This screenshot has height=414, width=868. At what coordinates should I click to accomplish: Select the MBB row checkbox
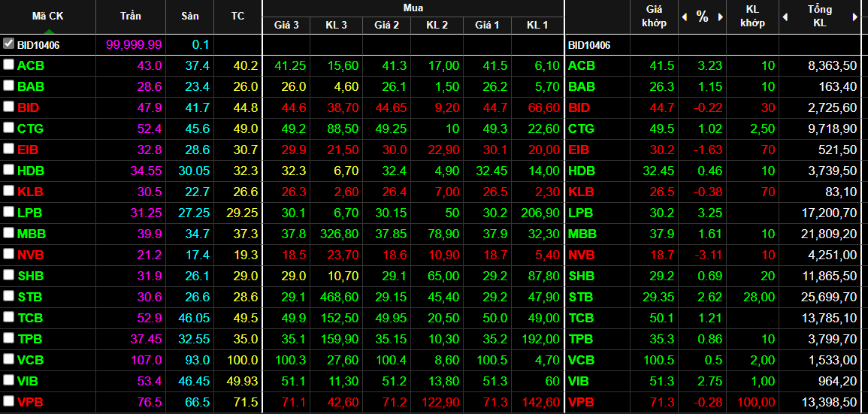pyautogui.click(x=8, y=233)
